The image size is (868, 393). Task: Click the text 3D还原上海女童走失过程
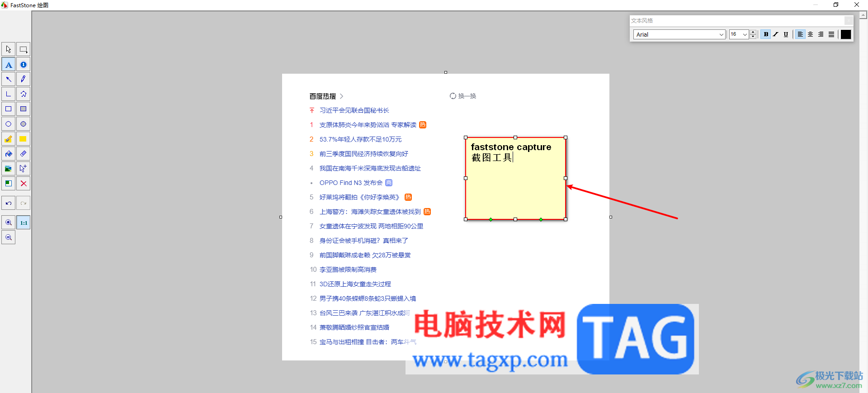pyautogui.click(x=355, y=284)
